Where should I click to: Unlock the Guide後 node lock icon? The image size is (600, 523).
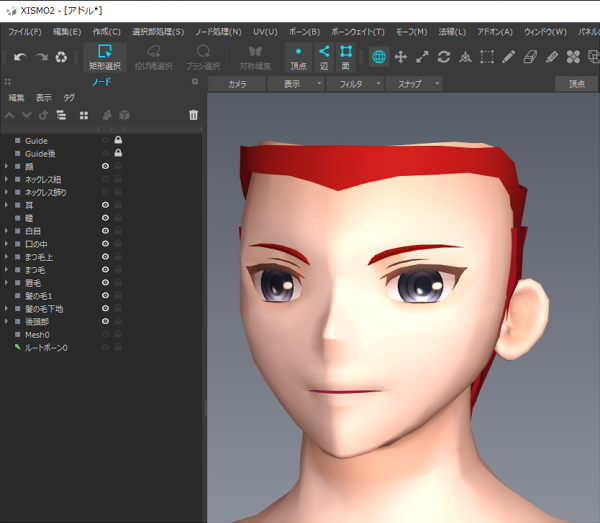pyautogui.click(x=118, y=153)
